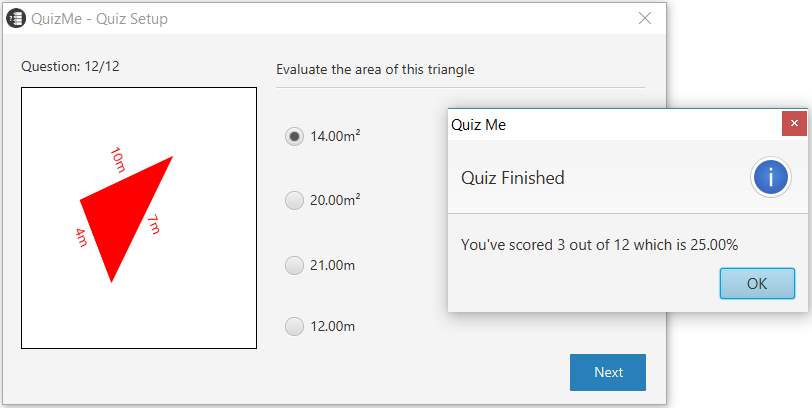Click the blue information icon in dialog
This screenshot has width=812, height=408.
tap(771, 178)
